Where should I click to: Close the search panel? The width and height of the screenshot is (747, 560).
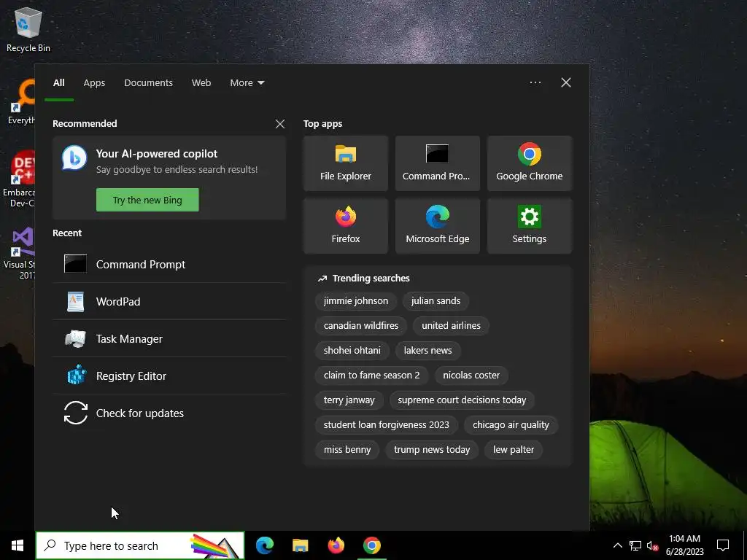[566, 82]
